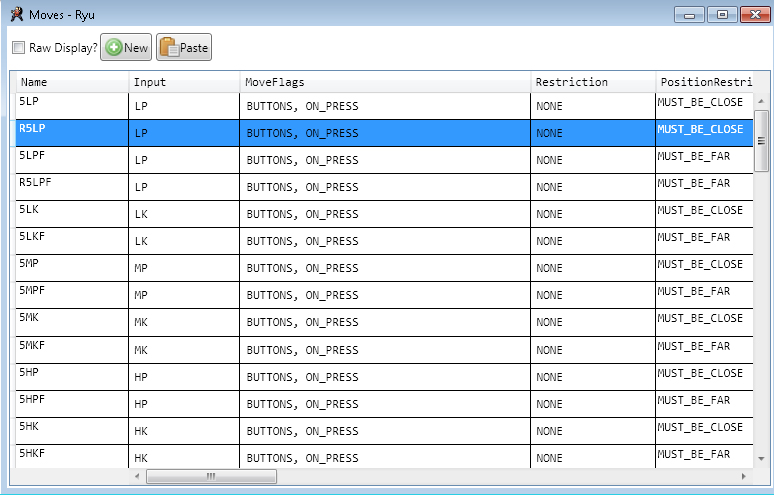
Task: Select the 5HP name cell
Action: pyautogui.click(x=72, y=377)
